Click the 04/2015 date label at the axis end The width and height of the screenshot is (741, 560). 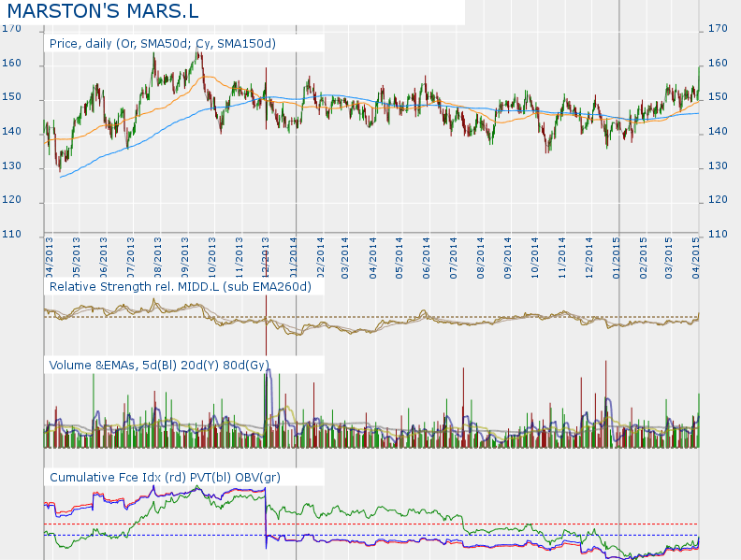point(696,258)
